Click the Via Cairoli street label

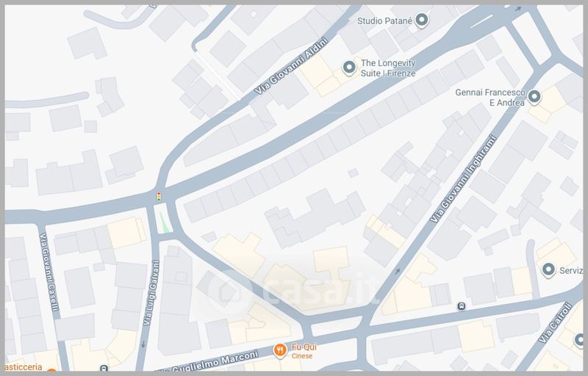556,323
